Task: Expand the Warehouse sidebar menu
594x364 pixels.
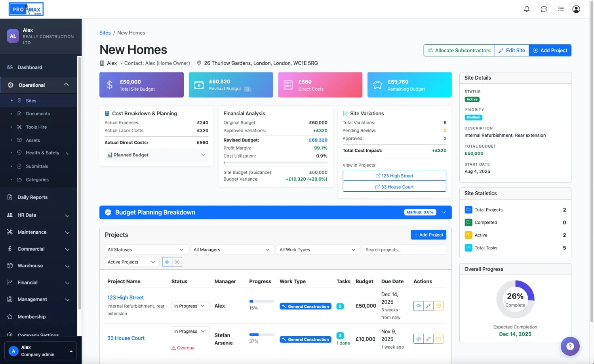Action: (x=38, y=266)
